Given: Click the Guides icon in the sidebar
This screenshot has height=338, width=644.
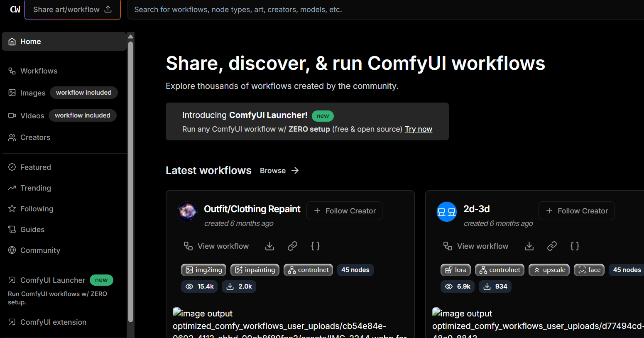Looking at the screenshot, I should [12, 230].
